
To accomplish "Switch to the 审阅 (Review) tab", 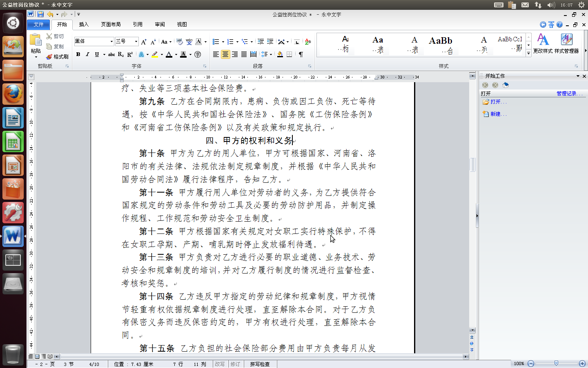I will click(160, 25).
